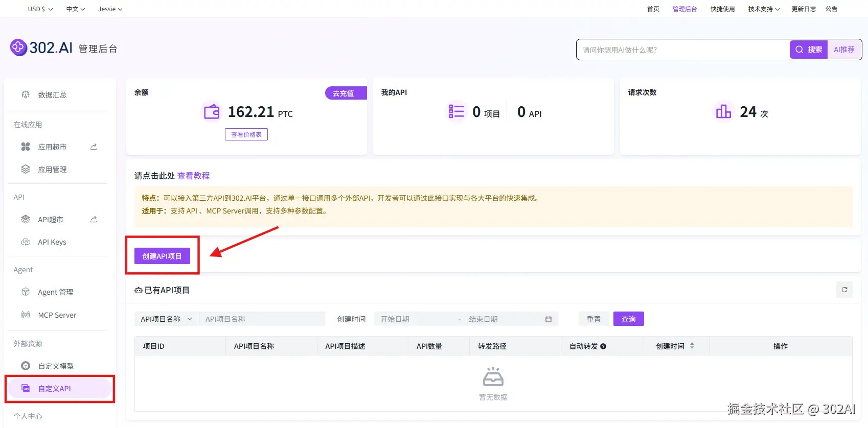
Task: Open external link icon beside API超市
Action: tap(94, 219)
